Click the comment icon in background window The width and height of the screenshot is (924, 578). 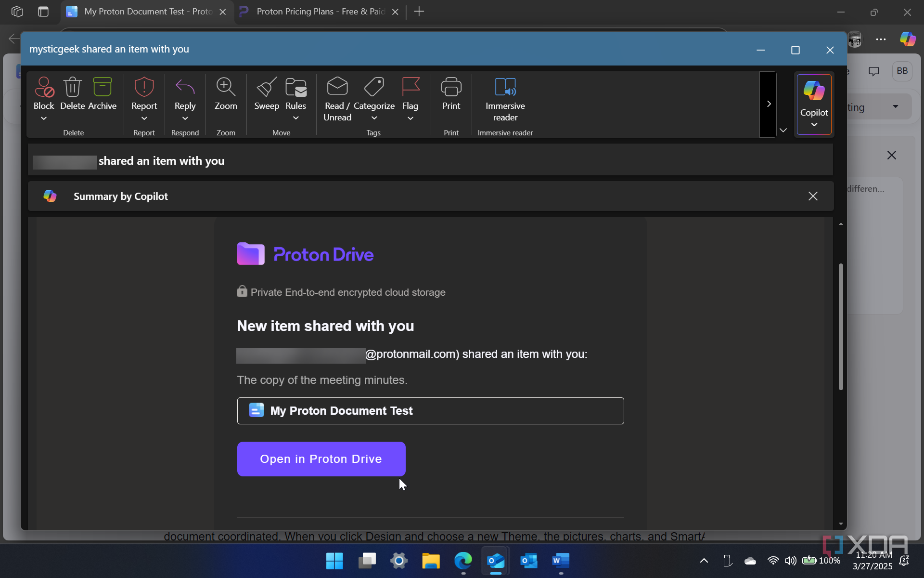[x=874, y=71]
